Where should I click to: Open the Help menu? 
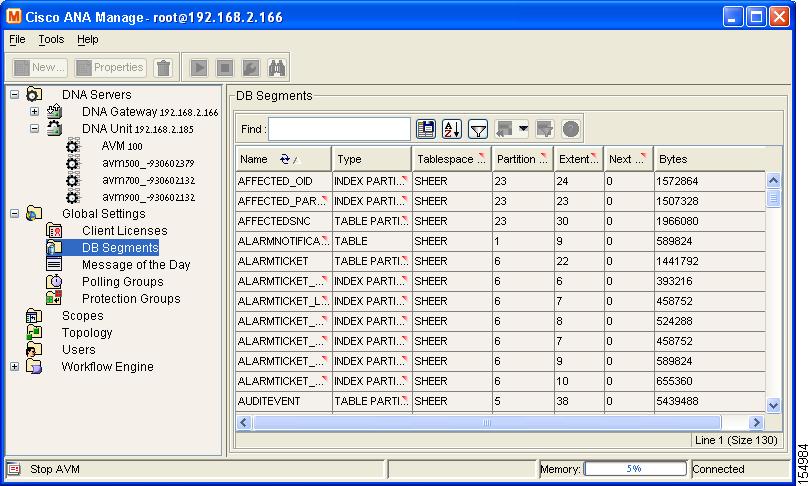point(88,39)
